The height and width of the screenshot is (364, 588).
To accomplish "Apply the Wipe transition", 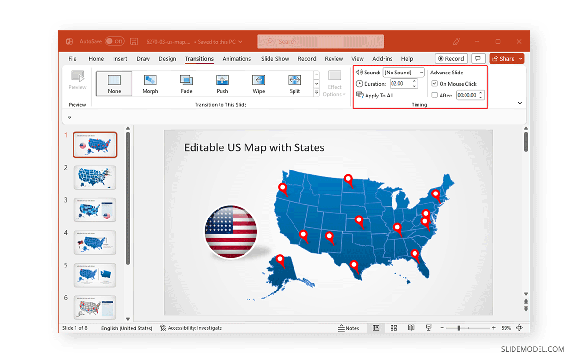I will pos(258,83).
